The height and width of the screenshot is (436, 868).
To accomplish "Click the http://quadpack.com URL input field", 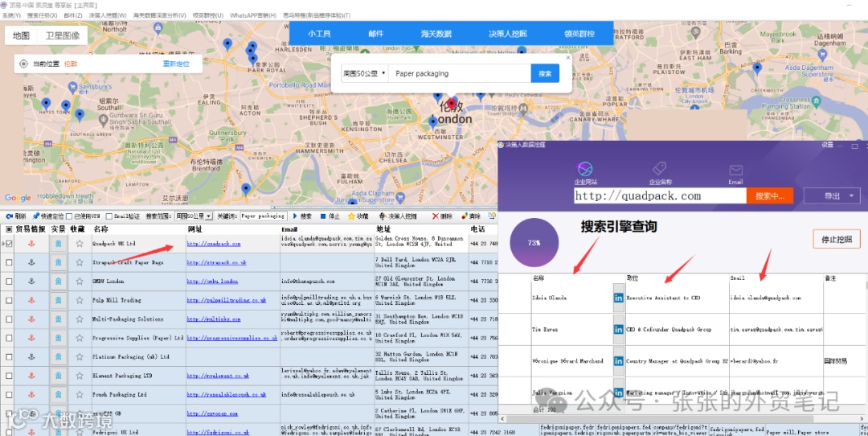I will coord(660,195).
